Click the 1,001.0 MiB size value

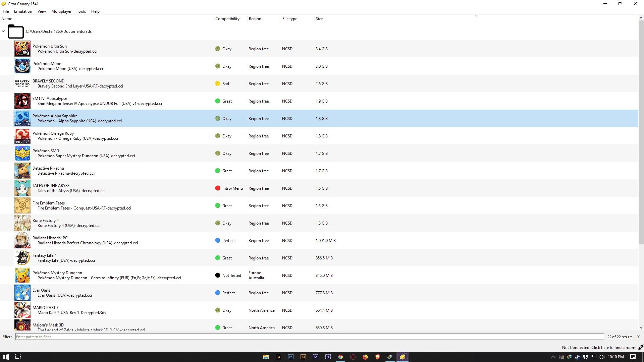click(x=325, y=240)
